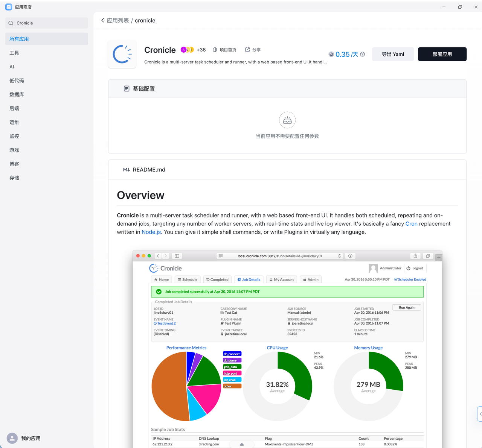Open the 应用列表 breadcrumb link
This screenshot has width=482, height=448.
[118, 20]
